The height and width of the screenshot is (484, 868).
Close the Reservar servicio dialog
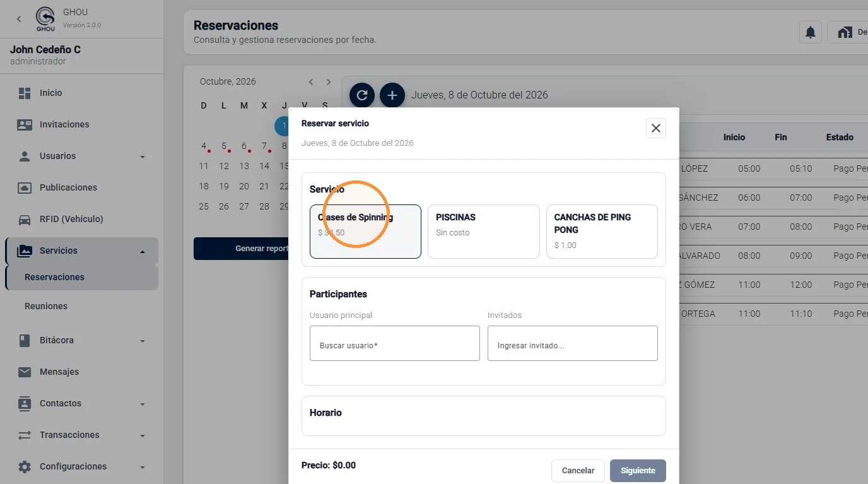coord(656,128)
